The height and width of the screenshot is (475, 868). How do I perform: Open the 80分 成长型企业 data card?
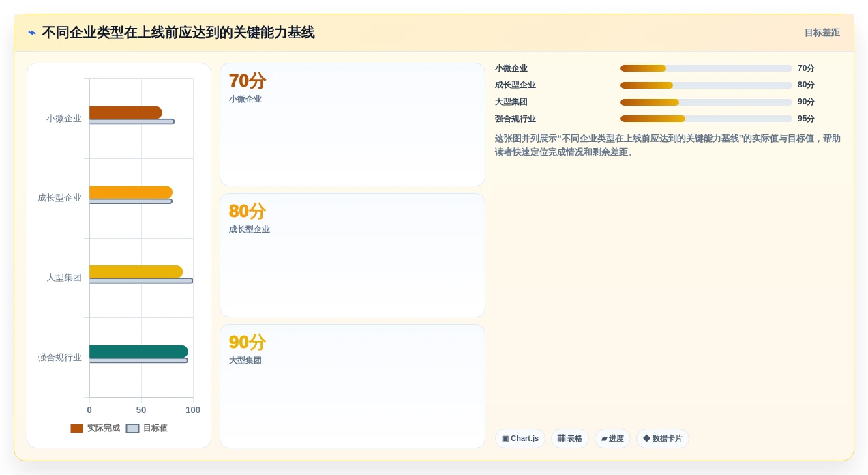click(352, 255)
